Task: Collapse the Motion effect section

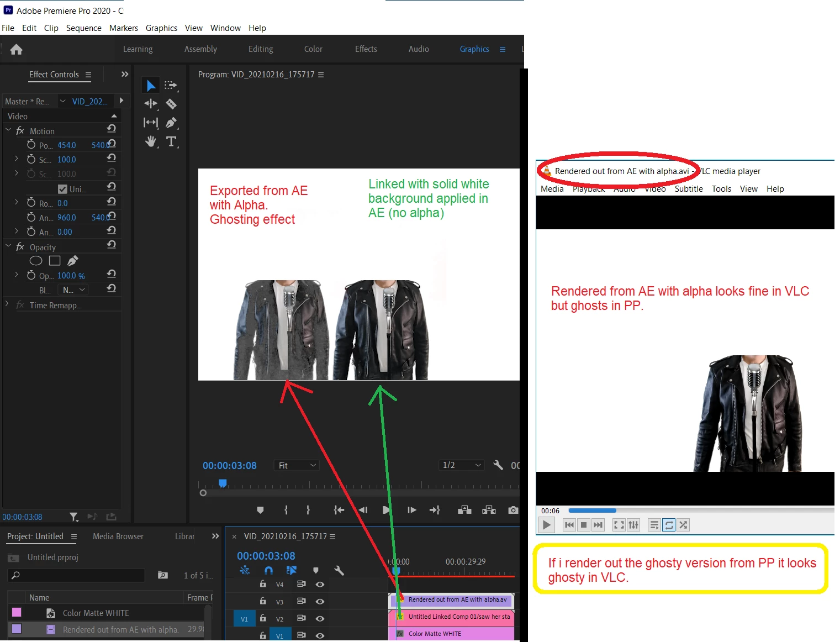Action: (8, 130)
